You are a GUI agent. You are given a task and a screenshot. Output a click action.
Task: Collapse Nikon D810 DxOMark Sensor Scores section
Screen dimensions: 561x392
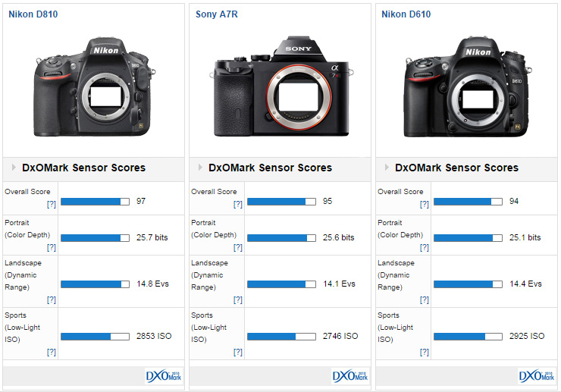coord(14,167)
